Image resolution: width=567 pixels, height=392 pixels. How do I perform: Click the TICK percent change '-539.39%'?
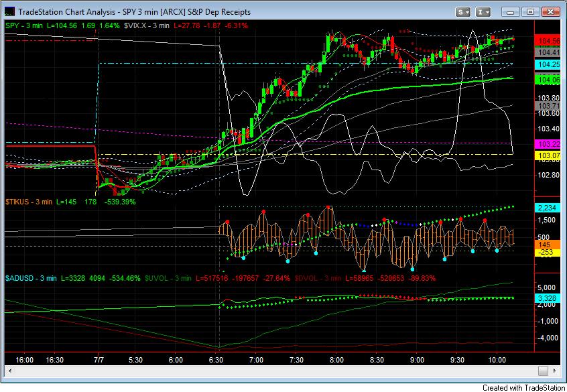(120, 202)
